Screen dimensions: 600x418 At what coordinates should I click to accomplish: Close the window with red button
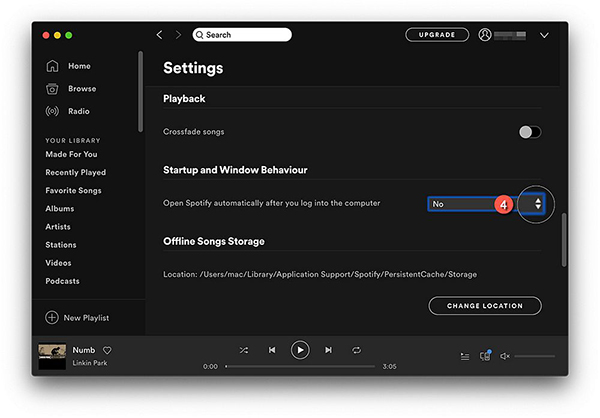(x=46, y=35)
